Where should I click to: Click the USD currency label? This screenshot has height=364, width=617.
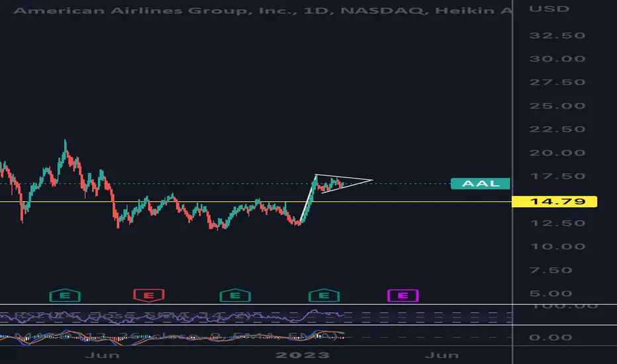(x=549, y=9)
